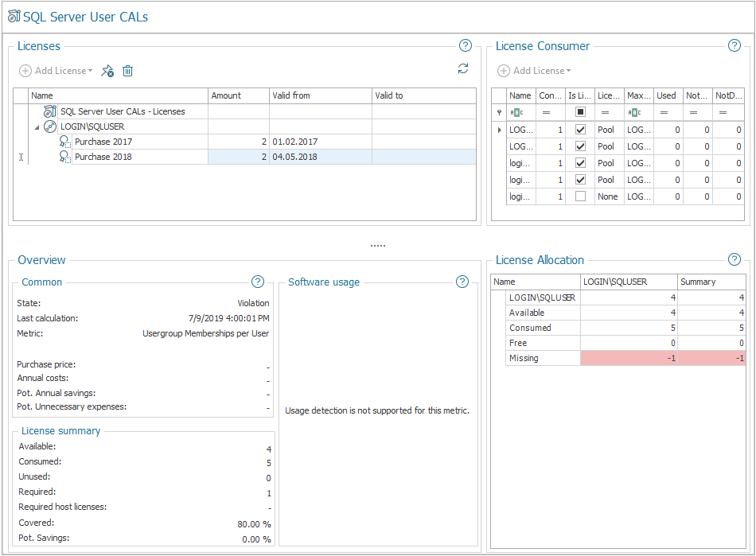The width and height of the screenshot is (756, 556).
Task: Click the equals filter icon under Con... column
Action: click(x=546, y=113)
